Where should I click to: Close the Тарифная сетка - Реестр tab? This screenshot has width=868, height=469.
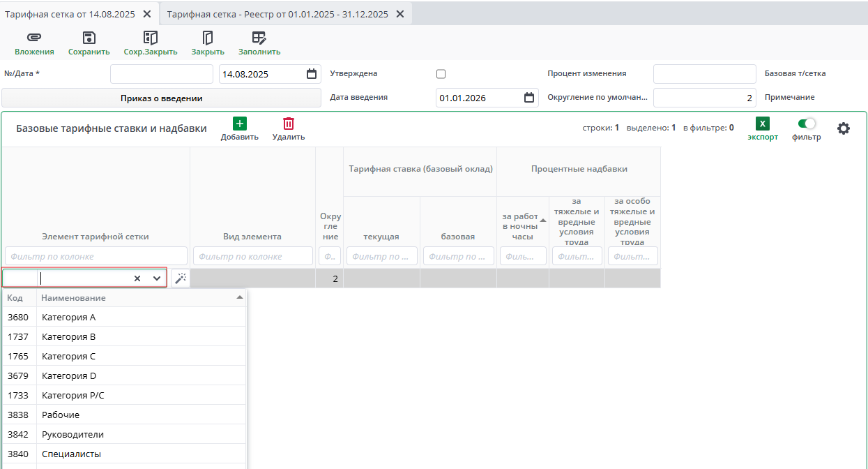click(x=399, y=14)
